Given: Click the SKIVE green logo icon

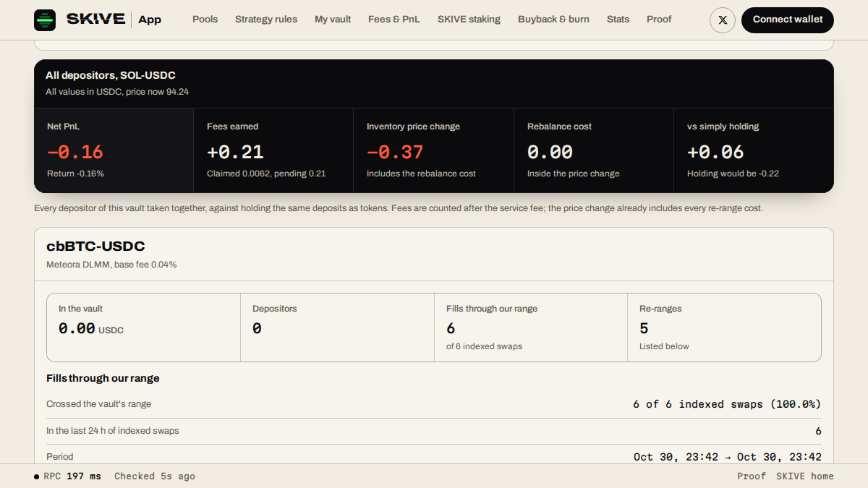Looking at the screenshot, I should click(45, 20).
